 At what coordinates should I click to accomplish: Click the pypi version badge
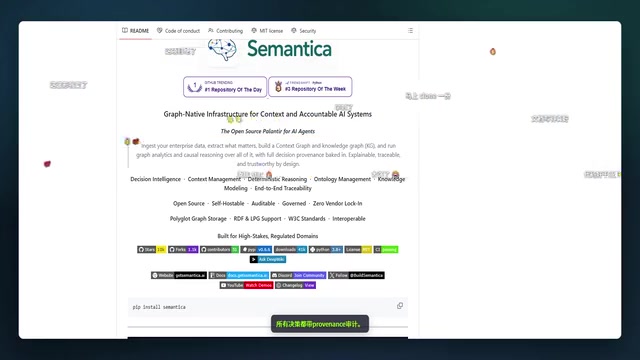click(x=256, y=249)
